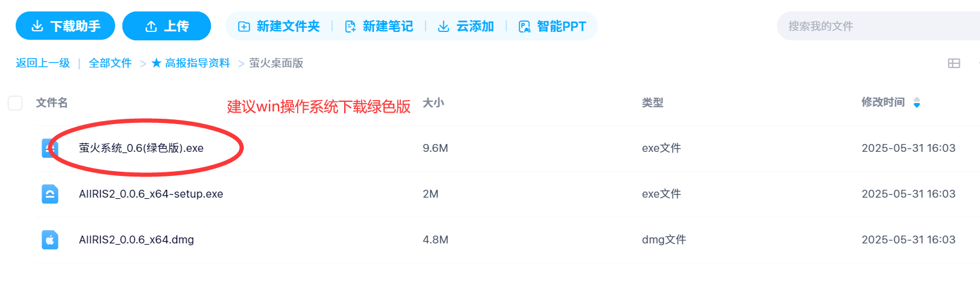Open the 高报指导资料 breadcrumb folder
Viewport: 980px width, 288px height.
pos(191,63)
